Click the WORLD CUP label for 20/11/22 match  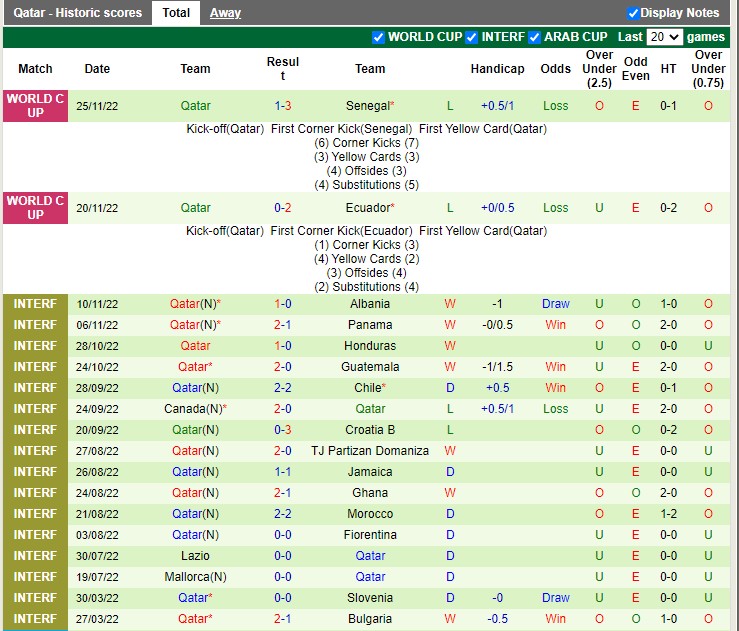(x=35, y=208)
